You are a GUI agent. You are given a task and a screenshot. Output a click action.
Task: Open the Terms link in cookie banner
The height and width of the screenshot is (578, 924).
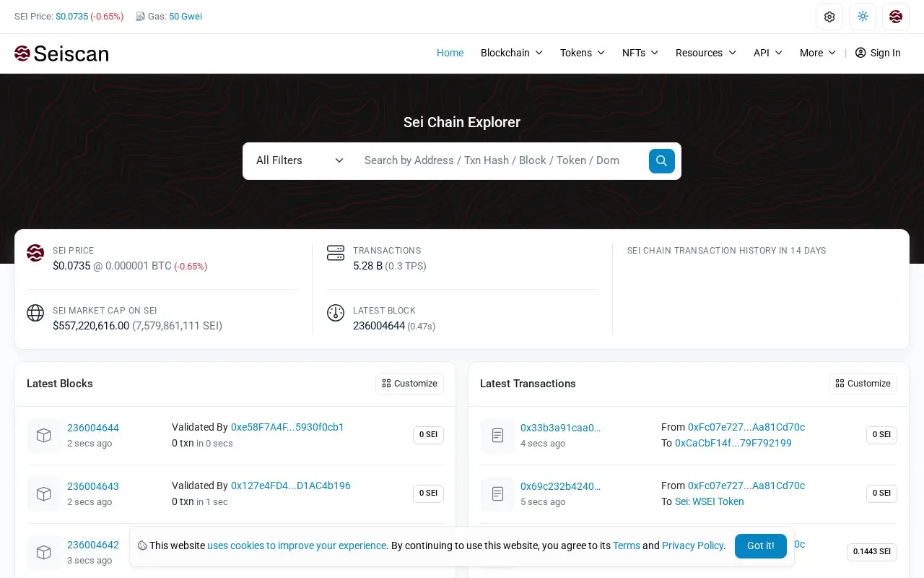[627, 546]
